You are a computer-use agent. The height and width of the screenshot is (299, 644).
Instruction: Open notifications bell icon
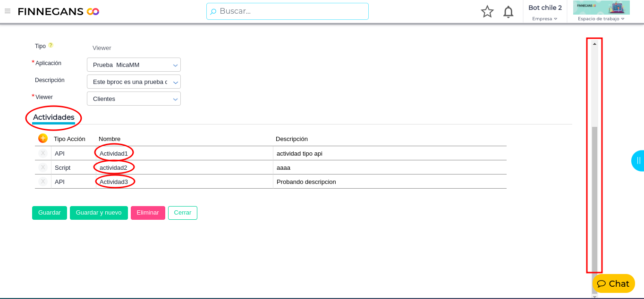[508, 12]
